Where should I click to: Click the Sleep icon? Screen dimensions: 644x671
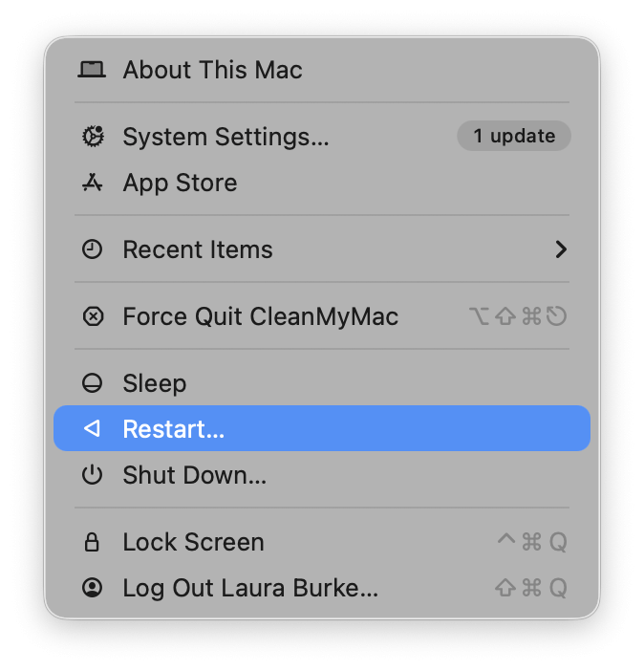click(92, 383)
